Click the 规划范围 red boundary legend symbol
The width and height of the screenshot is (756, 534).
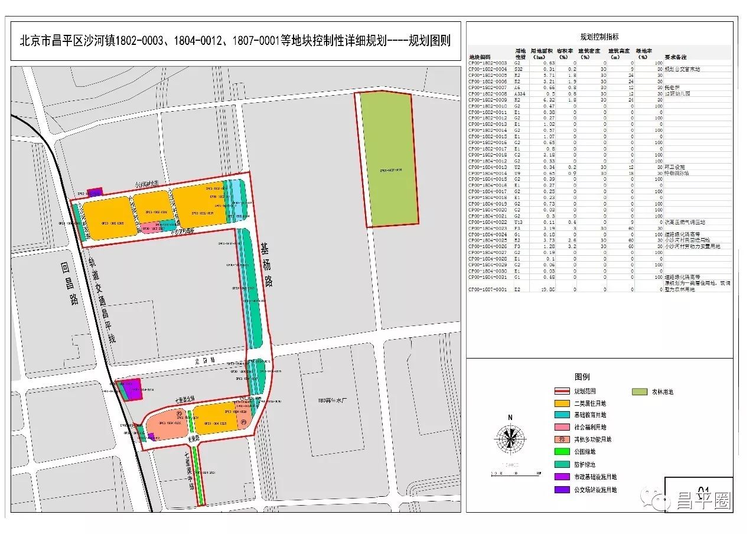[562, 391]
